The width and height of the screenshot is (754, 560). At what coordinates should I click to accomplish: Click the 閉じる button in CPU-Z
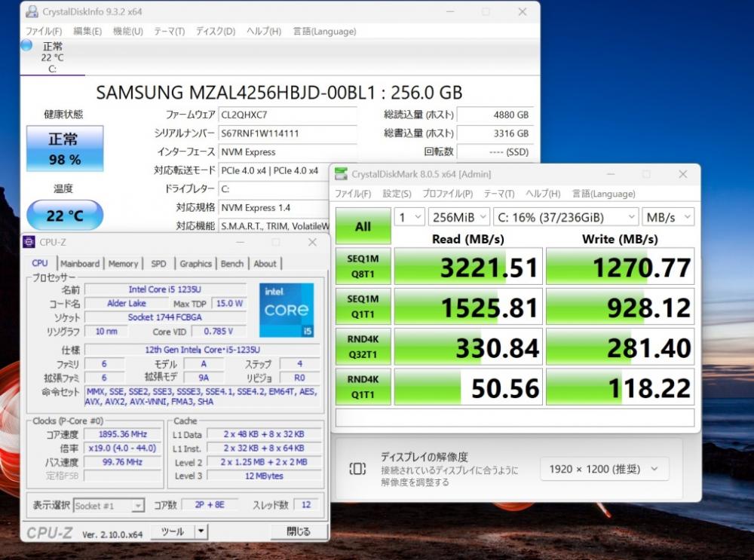click(x=299, y=531)
